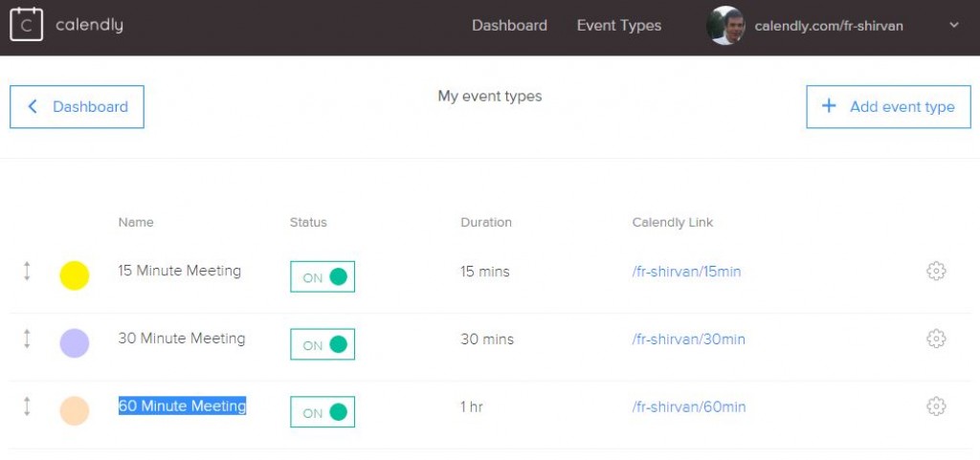
Task: Click the 30 Minute Meeting name
Action: [181, 339]
